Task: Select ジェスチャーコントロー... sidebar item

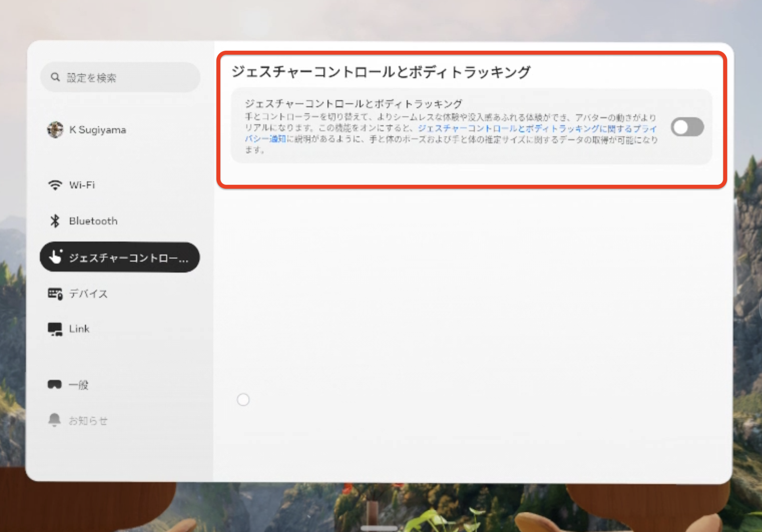Action: pyautogui.click(x=120, y=257)
